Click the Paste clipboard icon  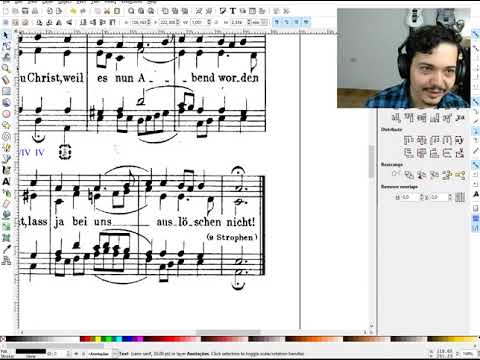[x=117, y=11]
